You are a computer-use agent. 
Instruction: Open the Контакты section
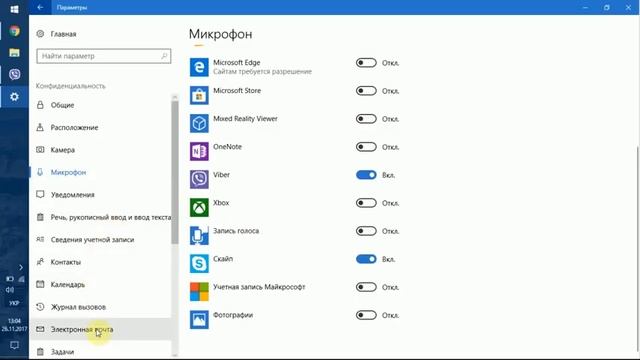[x=101, y=262]
